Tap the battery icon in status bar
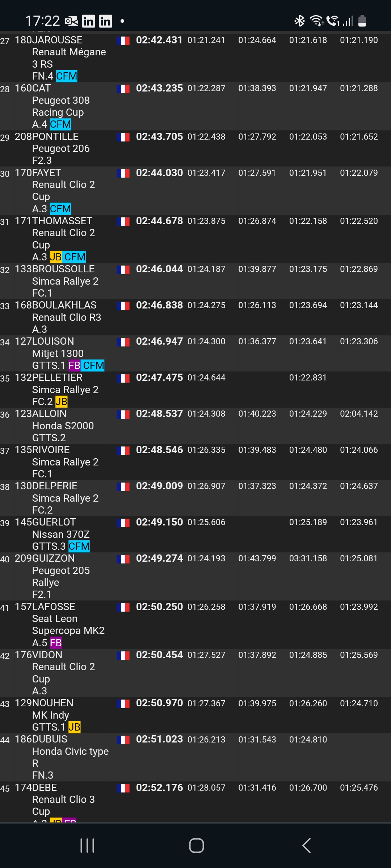This screenshot has width=391, height=868. [x=362, y=21]
